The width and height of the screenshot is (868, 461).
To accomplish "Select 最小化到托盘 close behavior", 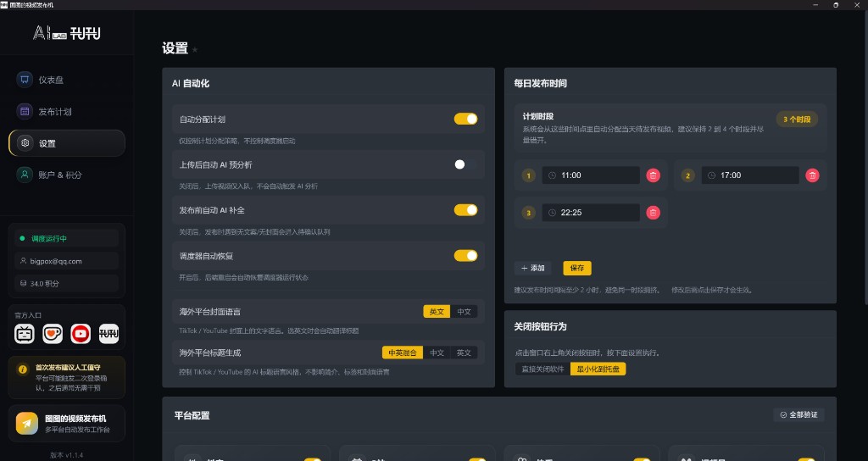I will pos(598,369).
